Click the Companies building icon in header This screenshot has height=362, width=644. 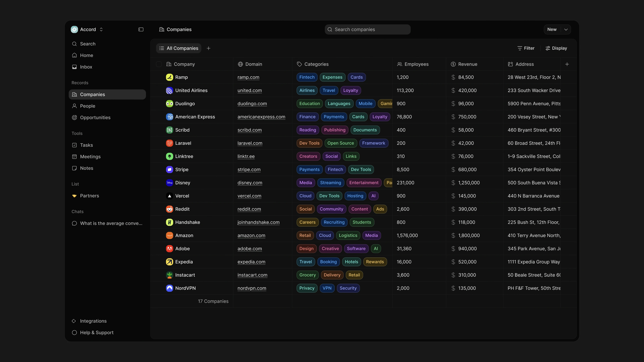tap(162, 29)
